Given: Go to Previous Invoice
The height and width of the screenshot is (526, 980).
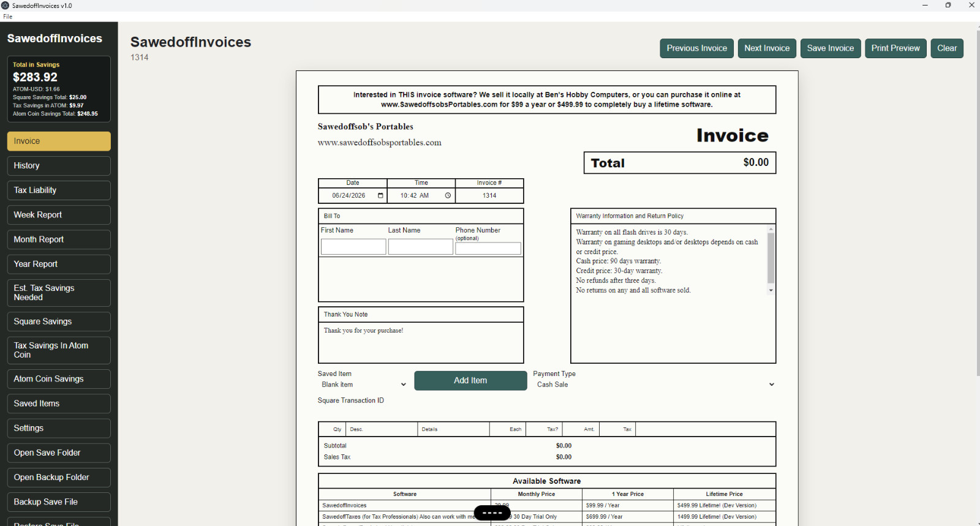Looking at the screenshot, I should (x=697, y=48).
